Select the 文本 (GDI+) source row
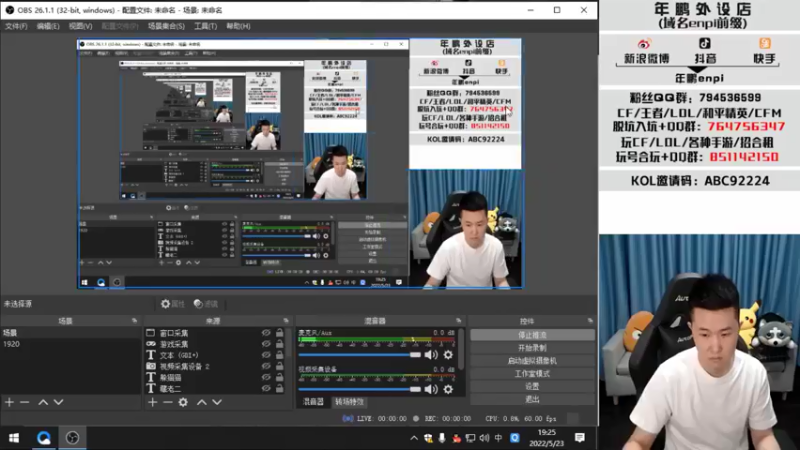 [216, 355]
